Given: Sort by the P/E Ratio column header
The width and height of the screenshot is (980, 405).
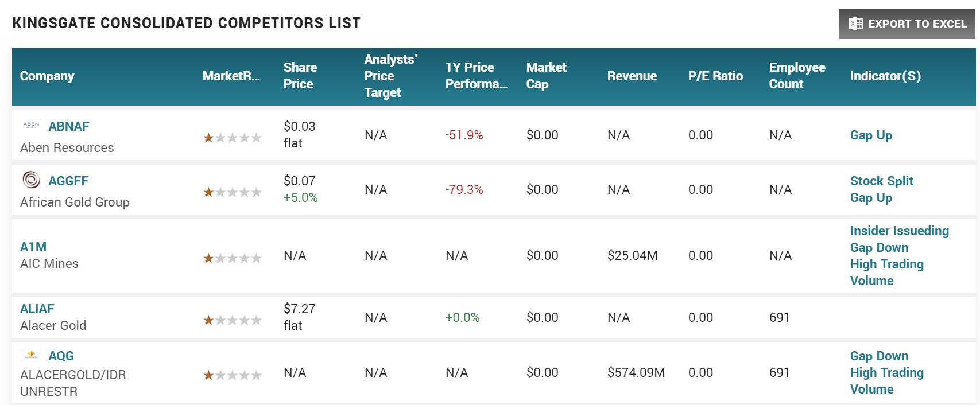Looking at the screenshot, I should pos(715,76).
